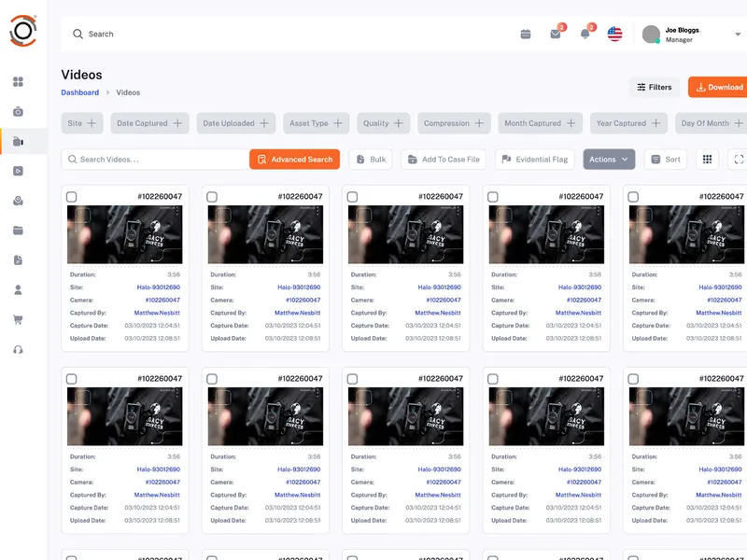Click the circular app logo
The image size is (747, 560).
click(22, 31)
